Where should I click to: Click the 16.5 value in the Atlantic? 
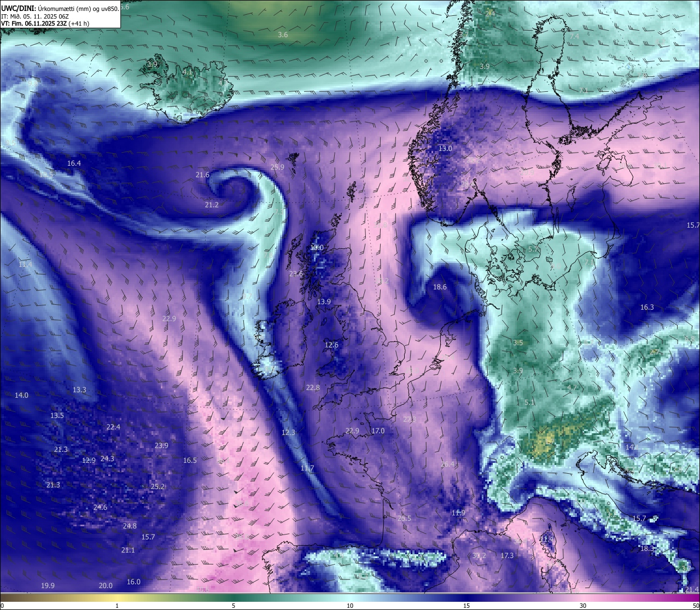pyautogui.click(x=190, y=461)
